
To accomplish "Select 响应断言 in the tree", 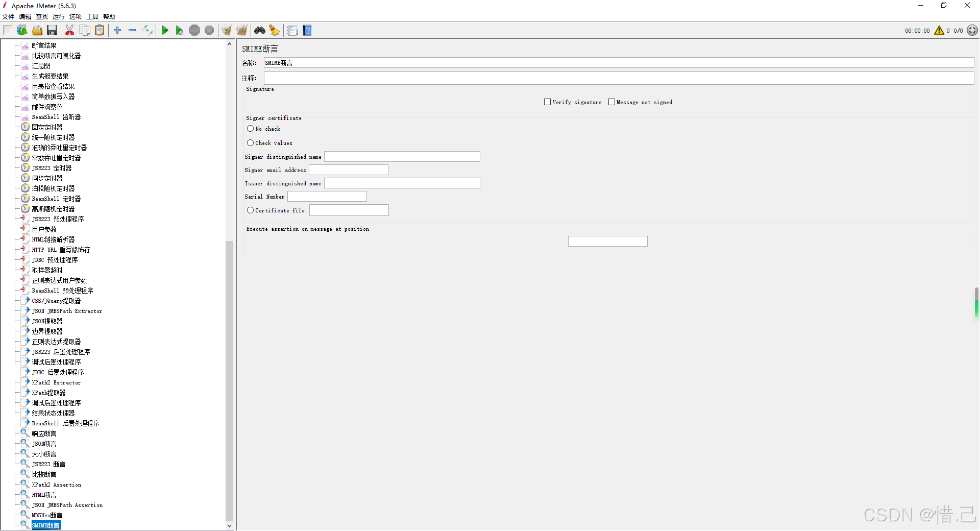I will [x=44, y=433].
